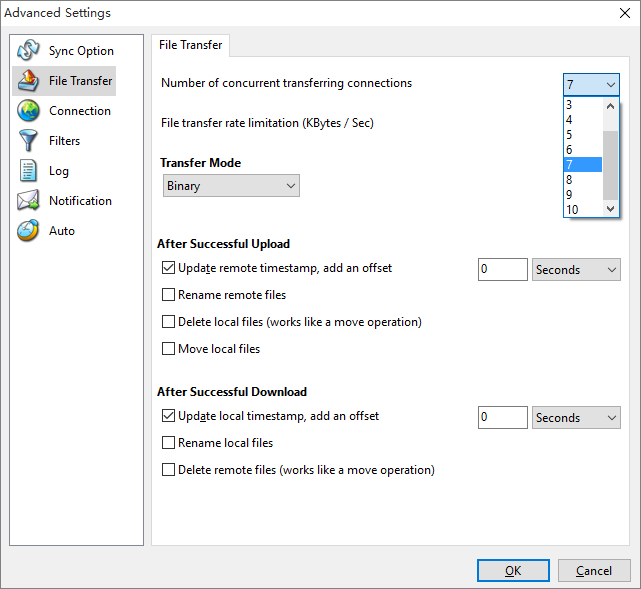Choose 6 in the connections list

click(583, 150)
